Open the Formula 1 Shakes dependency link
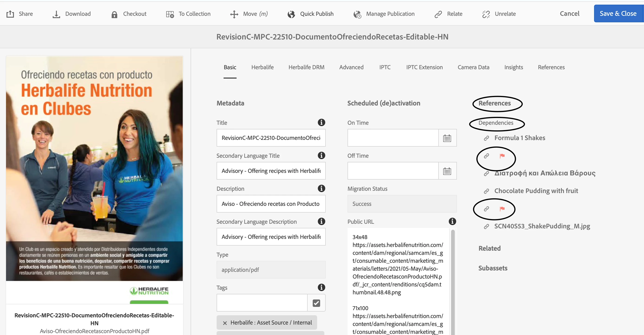Image resolution: width=644 pixels, height=335 pixels. [520, 138]
